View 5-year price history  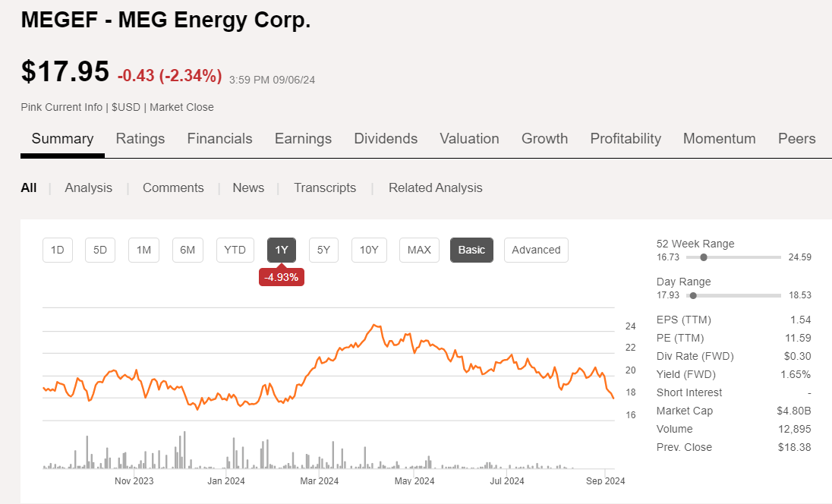coord(323,250)
